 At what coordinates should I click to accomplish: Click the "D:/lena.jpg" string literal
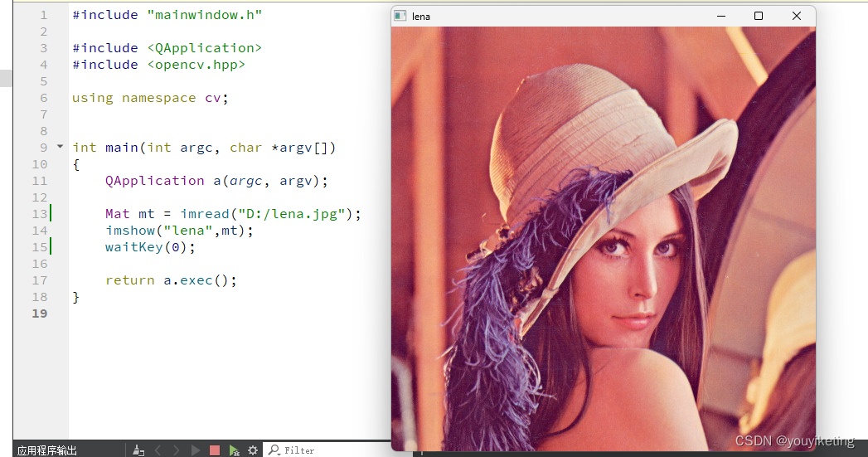292,214
